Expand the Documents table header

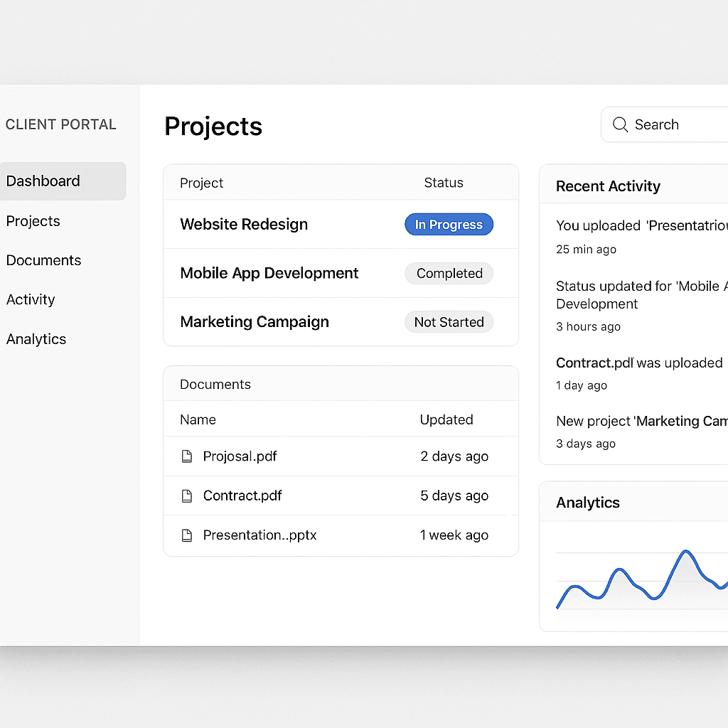215,384
